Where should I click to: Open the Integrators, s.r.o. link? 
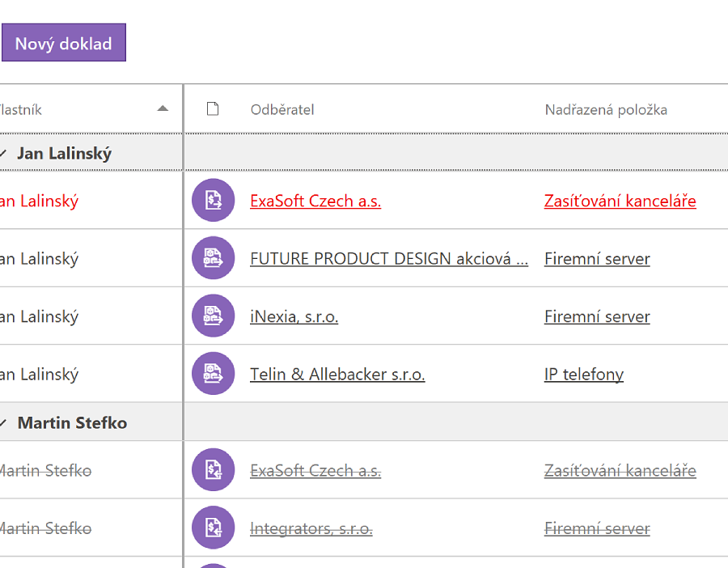(311, 528)
